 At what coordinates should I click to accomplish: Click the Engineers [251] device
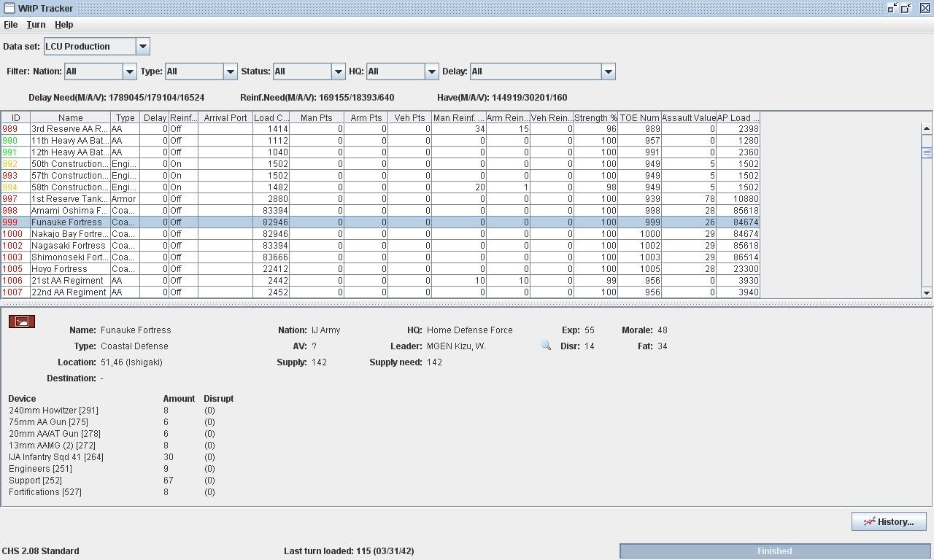pos(40,469)
